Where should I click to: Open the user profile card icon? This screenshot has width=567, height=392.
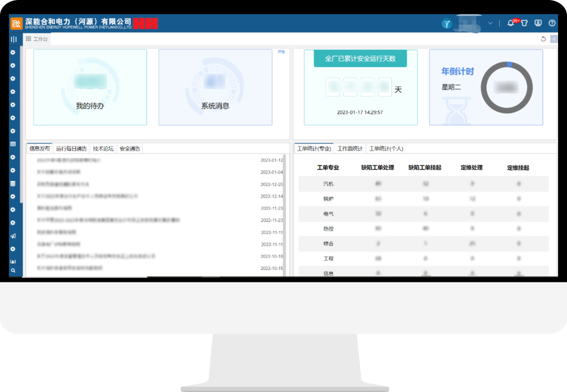click(x=538, y=23)
